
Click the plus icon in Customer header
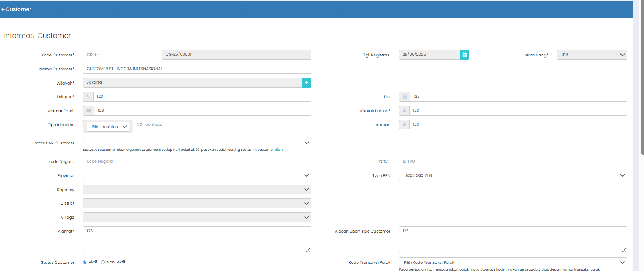[3, 9]
